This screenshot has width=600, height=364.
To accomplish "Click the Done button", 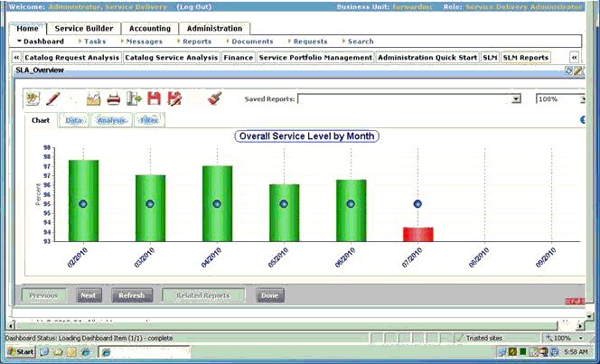I will 268,295.
